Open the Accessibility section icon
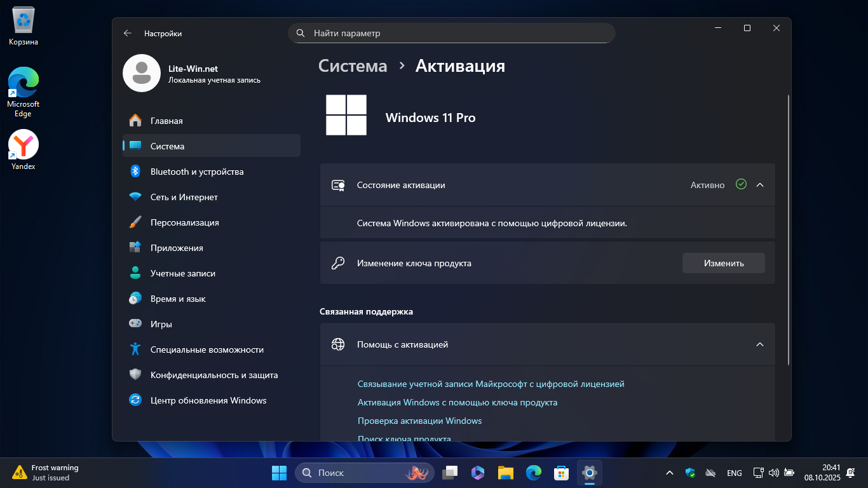 click(x=135, y=349)
